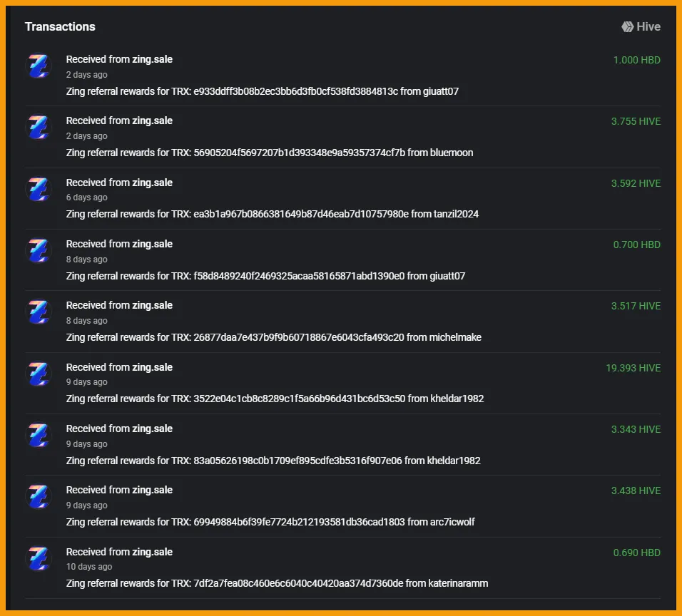Select memo with hash 3522e04c from kheldar1982
The height and width of the screenshot is (616, 682).
(x=275, y=399)
